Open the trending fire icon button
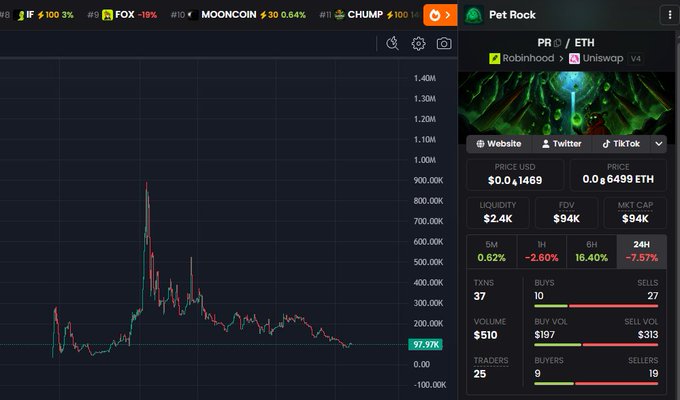 click(x=440, y=15)
